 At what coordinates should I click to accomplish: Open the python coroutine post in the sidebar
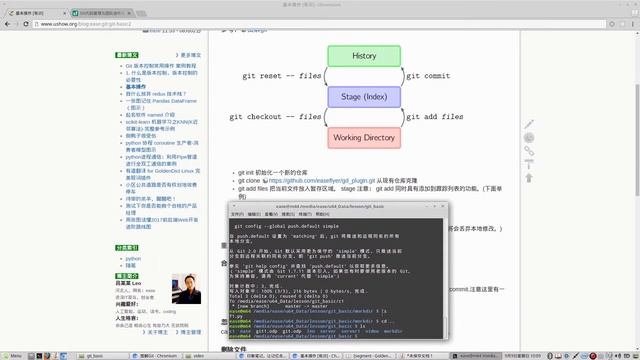click(162, 146)
